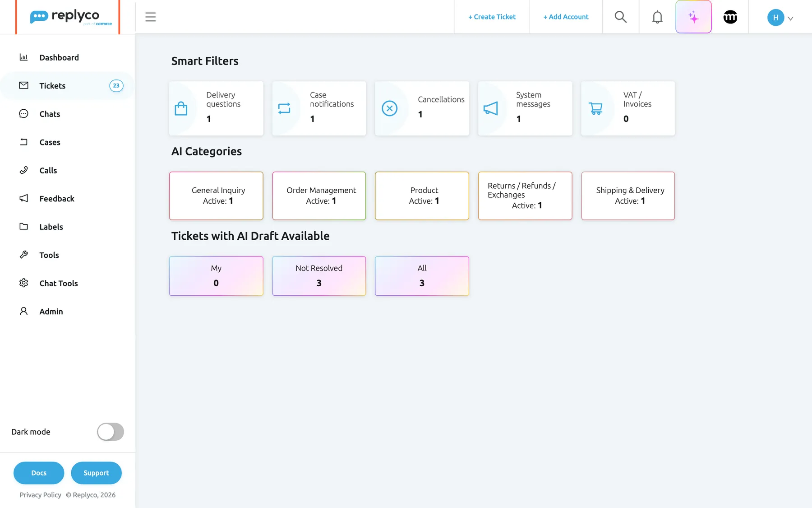Click the black round m logo icon
This screenshot has width=812, height=508.
coord(730,17)
